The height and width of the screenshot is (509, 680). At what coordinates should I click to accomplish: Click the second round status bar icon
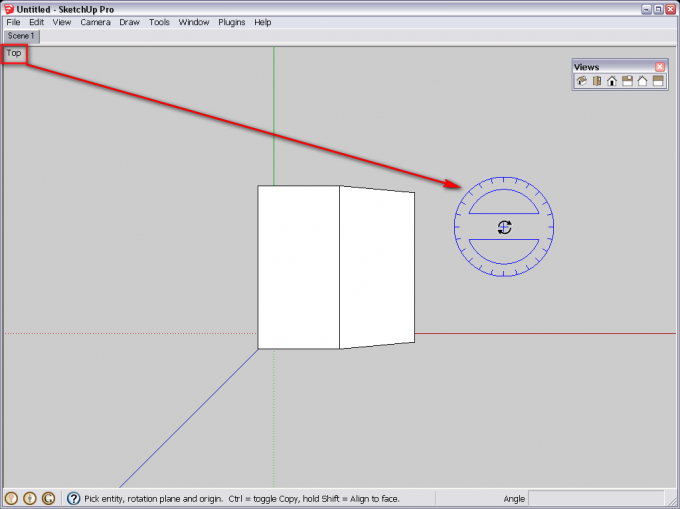[30, 498]
